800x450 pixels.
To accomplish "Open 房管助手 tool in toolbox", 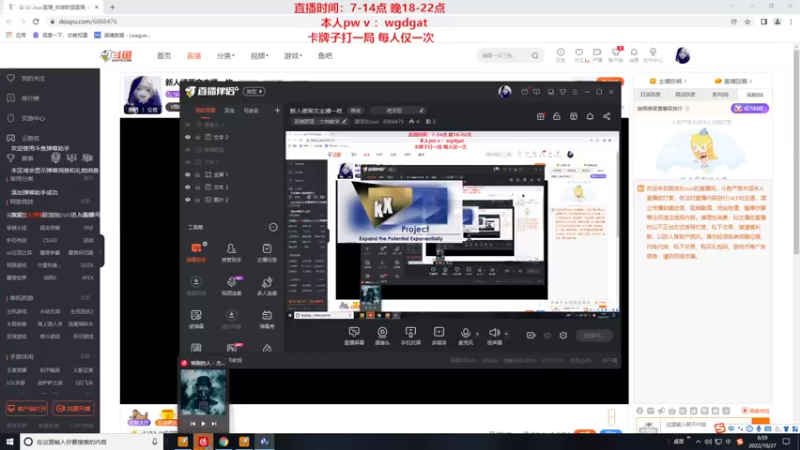I will pos(231,252).
